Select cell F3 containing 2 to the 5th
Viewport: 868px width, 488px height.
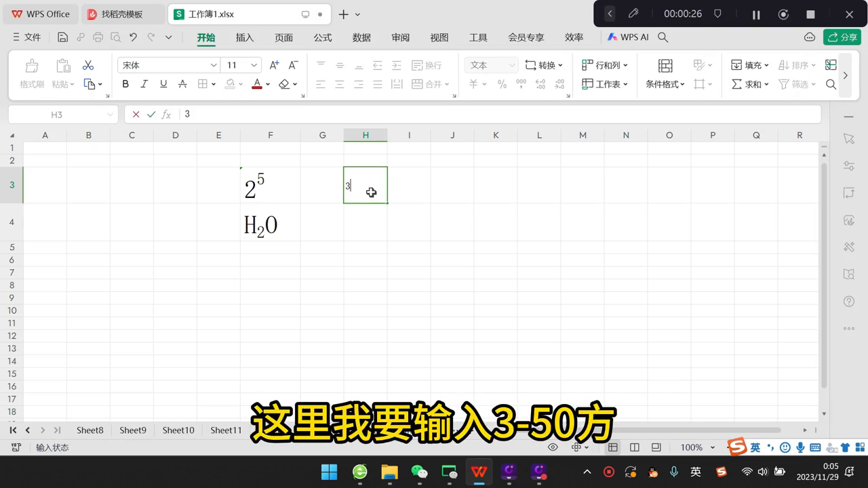coord(270,185)
